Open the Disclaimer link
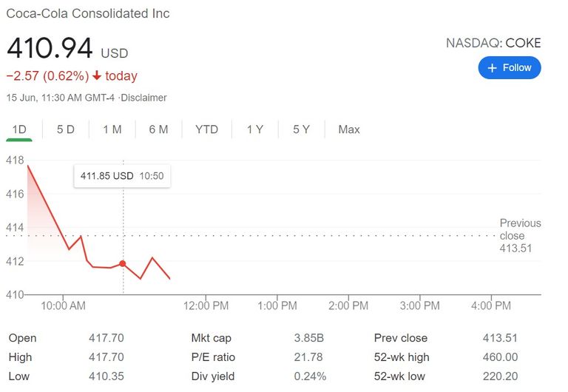Viewport: 568px width, 392px height. coord(145,98)
